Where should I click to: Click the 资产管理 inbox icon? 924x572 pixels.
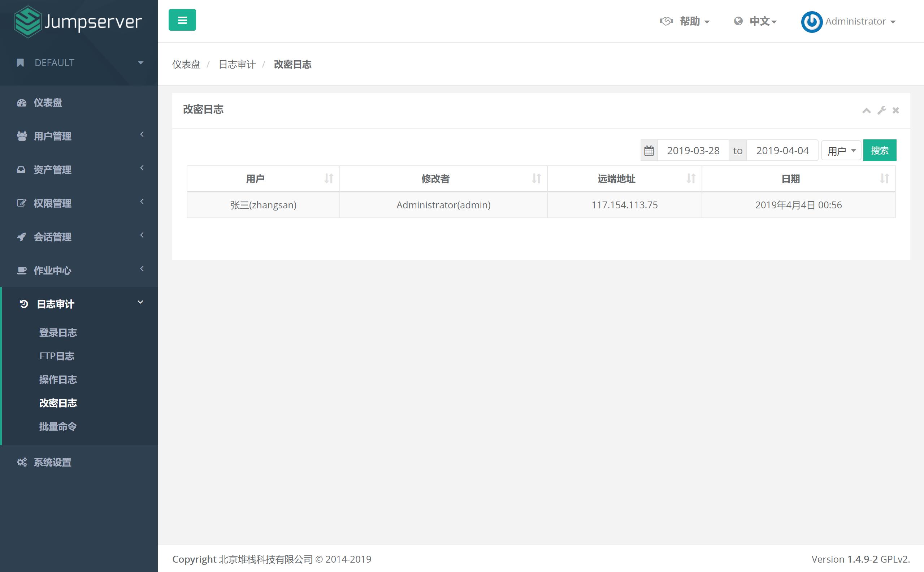[21, 169]
